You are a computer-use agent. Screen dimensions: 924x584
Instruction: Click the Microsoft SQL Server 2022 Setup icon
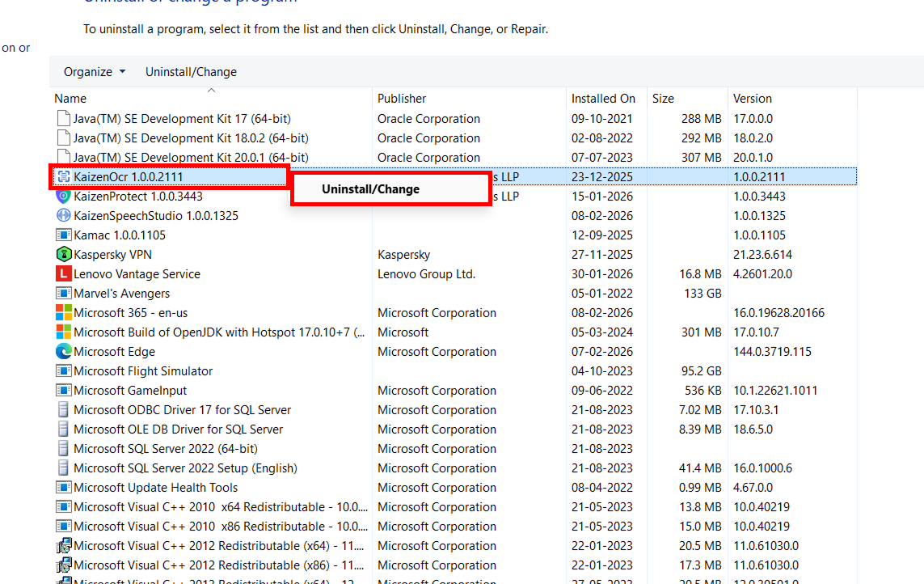(63, 468)
